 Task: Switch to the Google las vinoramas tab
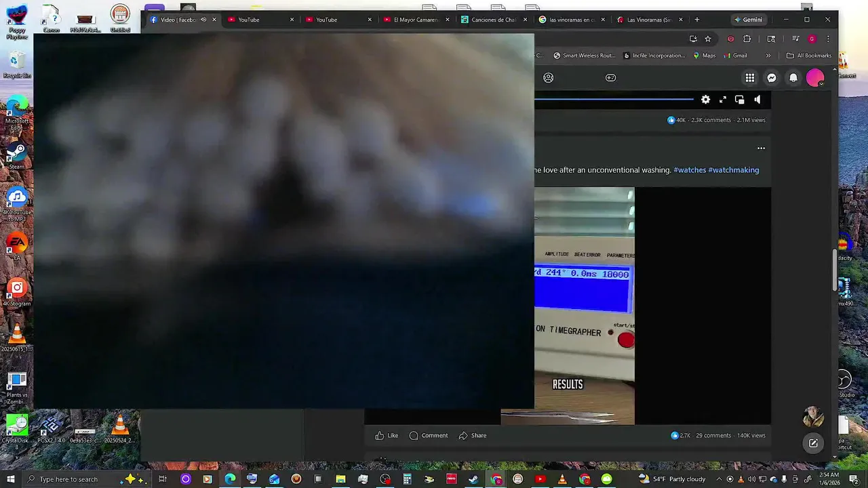(572, 20)
